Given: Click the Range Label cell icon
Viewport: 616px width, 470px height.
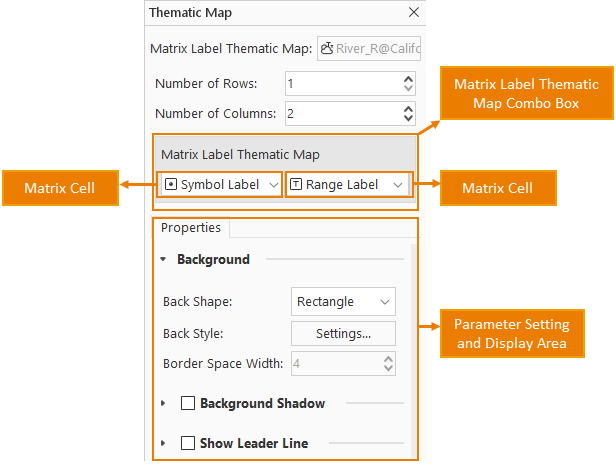Looking at the screenshot, I should (x=296, y=185).
